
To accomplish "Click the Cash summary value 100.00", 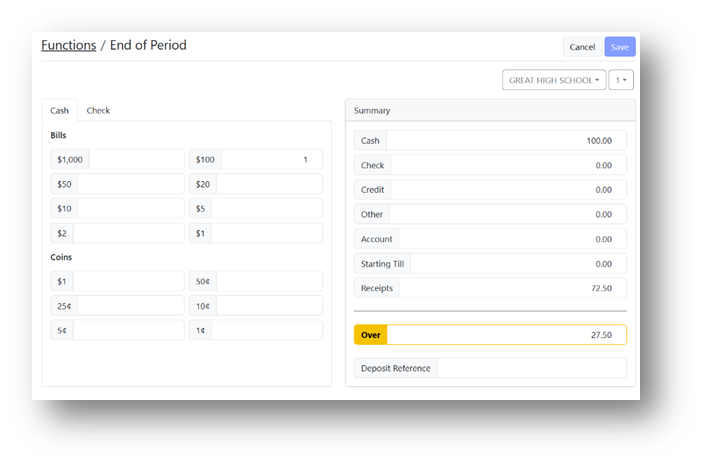I will pos(599,141).
